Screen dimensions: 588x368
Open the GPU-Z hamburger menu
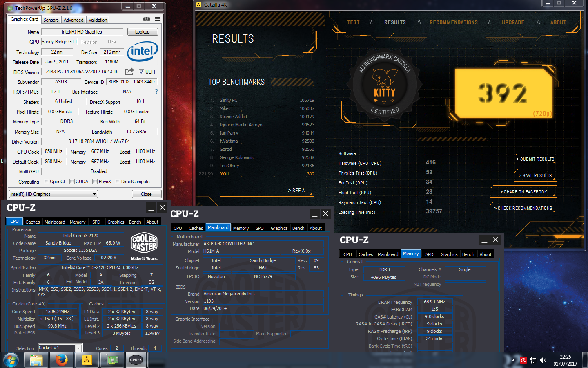pyautogui.click(x=158, y=19)
